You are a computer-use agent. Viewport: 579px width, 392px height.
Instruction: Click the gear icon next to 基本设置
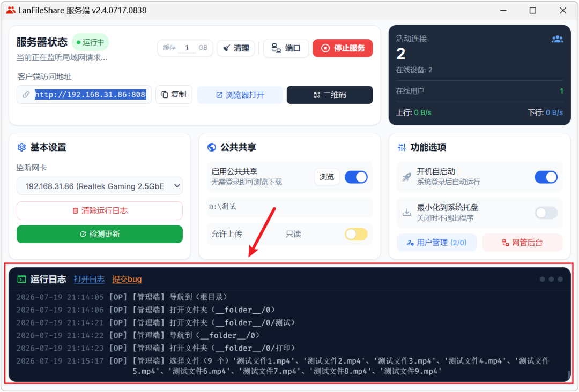click(x=21, y=147)
